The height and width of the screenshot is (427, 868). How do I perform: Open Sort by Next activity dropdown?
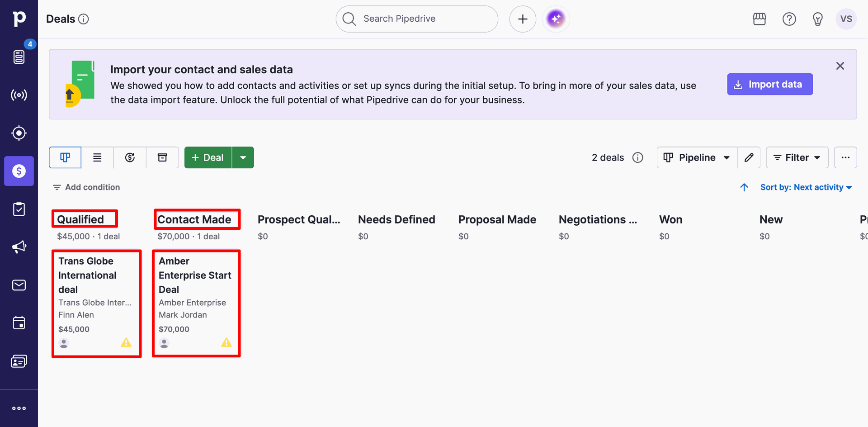(806, 187)
